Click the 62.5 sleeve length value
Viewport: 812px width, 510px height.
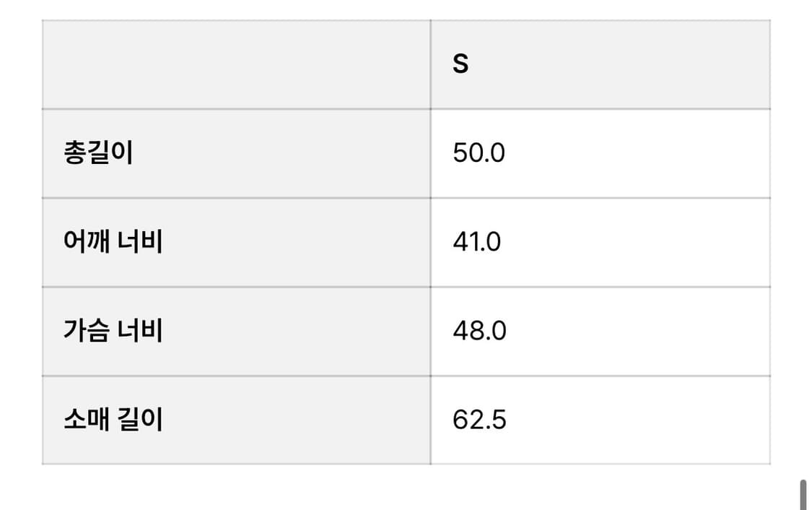tap(479, 420)
